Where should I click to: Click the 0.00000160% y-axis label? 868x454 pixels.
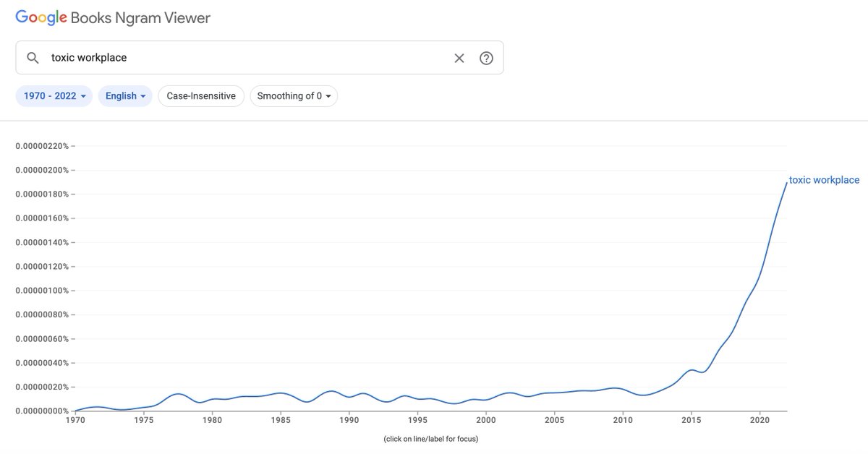point(42,218)
